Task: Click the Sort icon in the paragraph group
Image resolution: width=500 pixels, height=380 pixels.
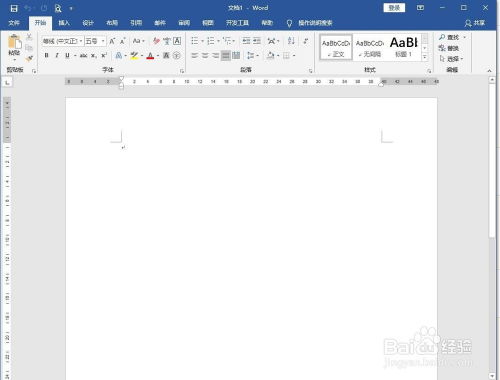Action: point(291,41)
